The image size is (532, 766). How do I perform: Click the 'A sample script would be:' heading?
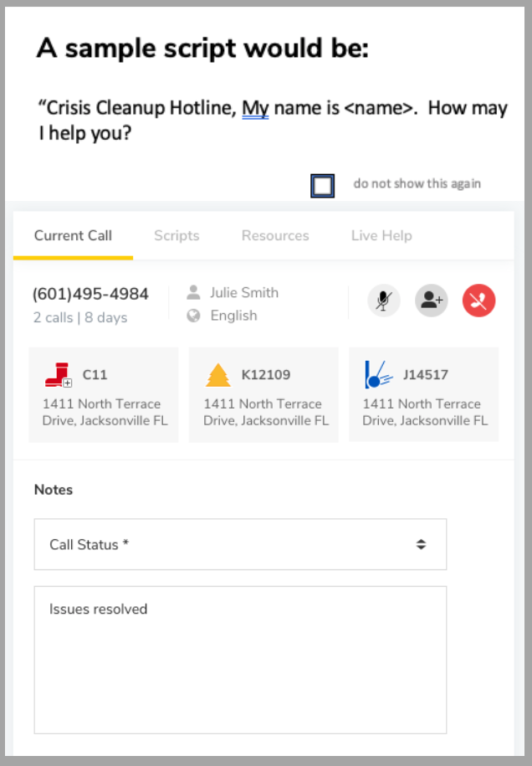click(202, 49)
